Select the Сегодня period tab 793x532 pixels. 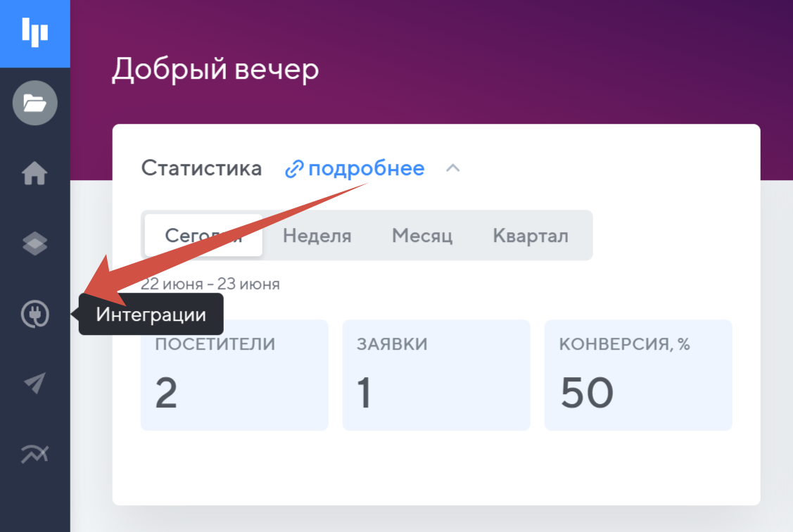[203, 236]
